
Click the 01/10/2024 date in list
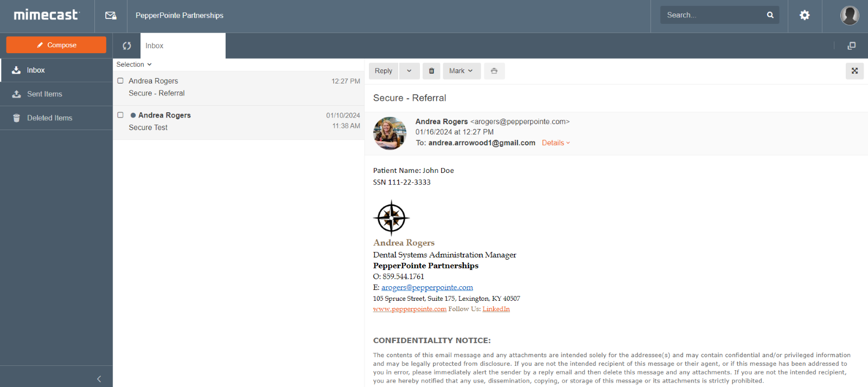click(343, 115)
